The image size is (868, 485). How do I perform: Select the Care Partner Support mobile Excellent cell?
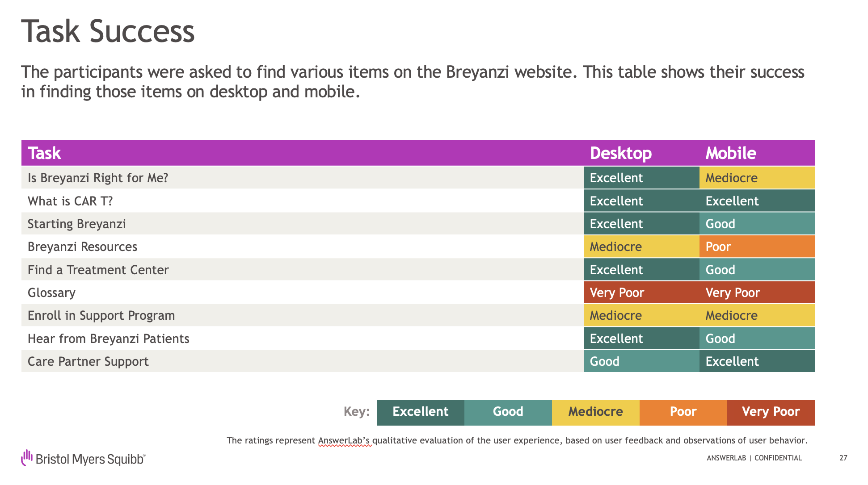coord(757,361)
